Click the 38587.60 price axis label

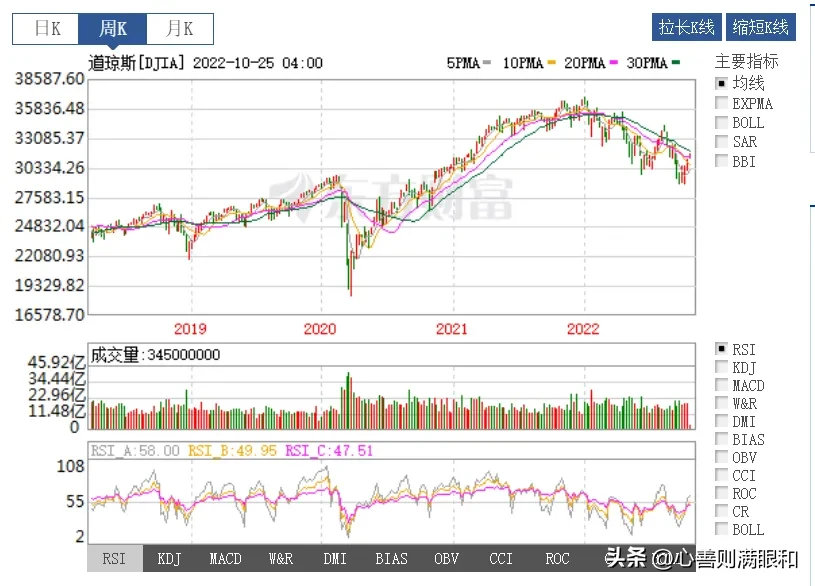coord(49,79)
